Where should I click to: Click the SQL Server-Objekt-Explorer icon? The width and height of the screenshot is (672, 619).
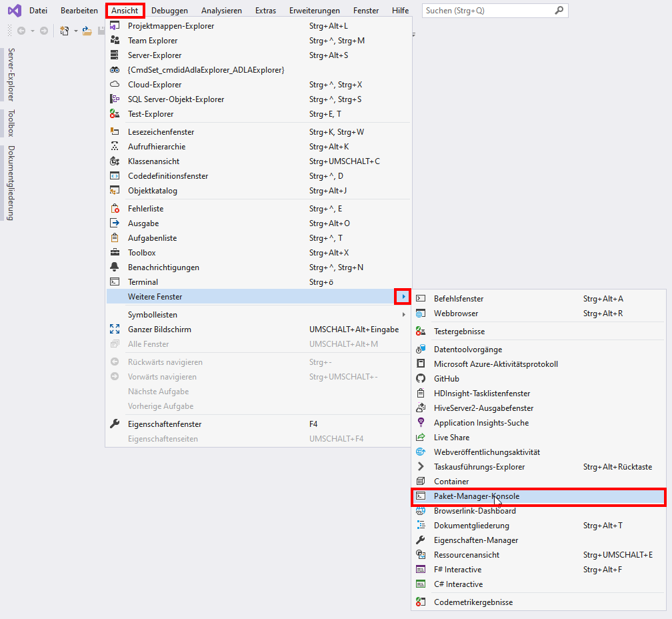pos(115,99)
